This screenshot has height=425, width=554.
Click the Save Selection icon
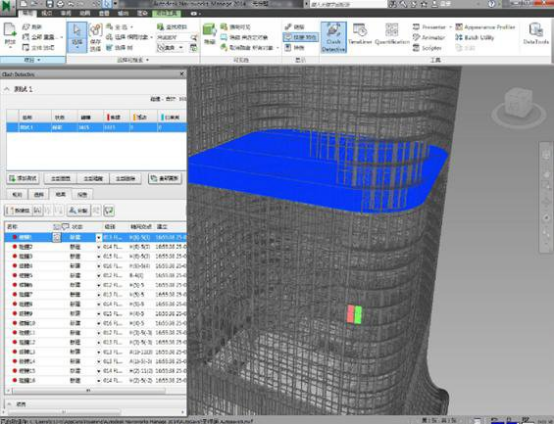(x=95, y=31)
